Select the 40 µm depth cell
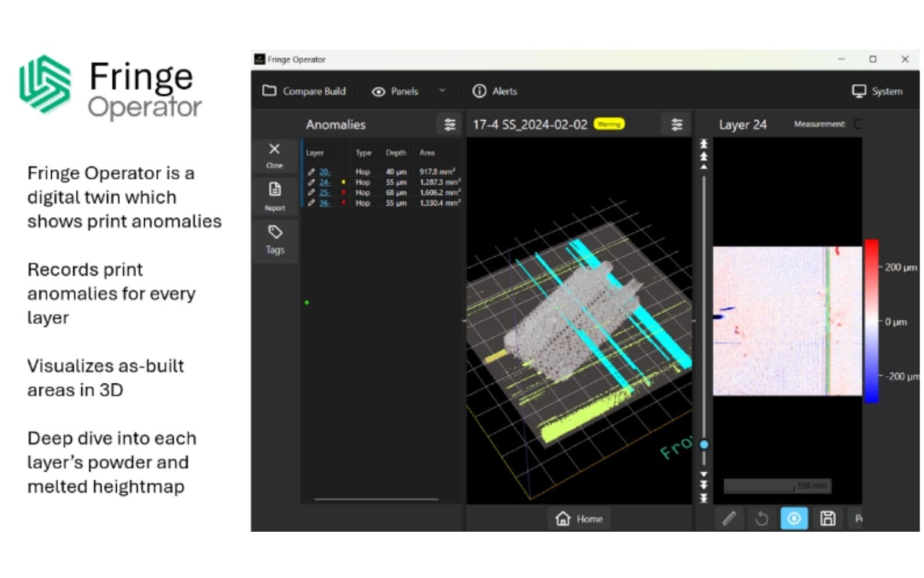This screenshot has height=578, width=924. (396, 172)
